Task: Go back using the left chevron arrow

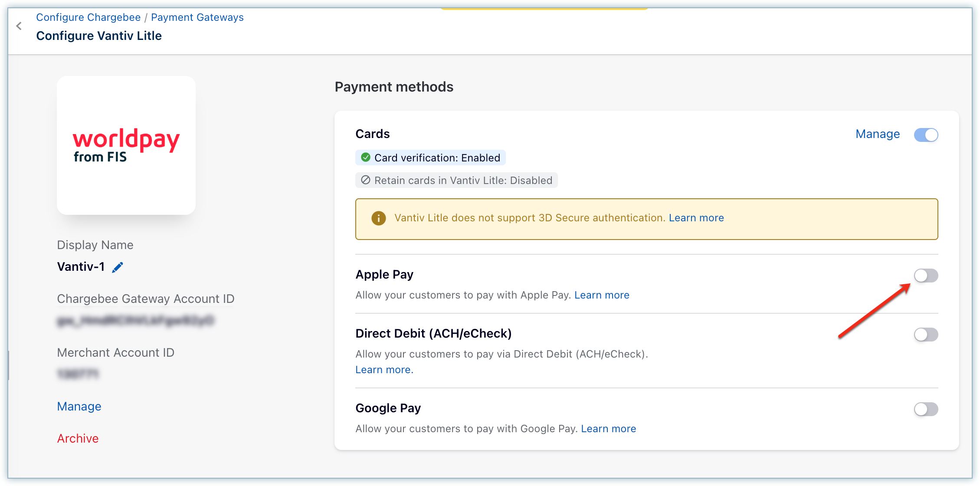Action: (19, 26)
